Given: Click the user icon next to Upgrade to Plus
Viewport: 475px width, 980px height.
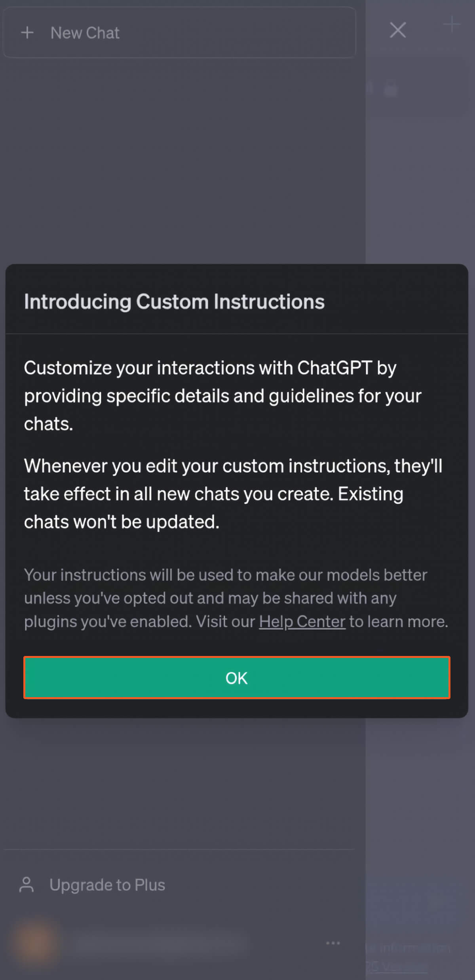Looking at the screenshot, I should point(27,885).
